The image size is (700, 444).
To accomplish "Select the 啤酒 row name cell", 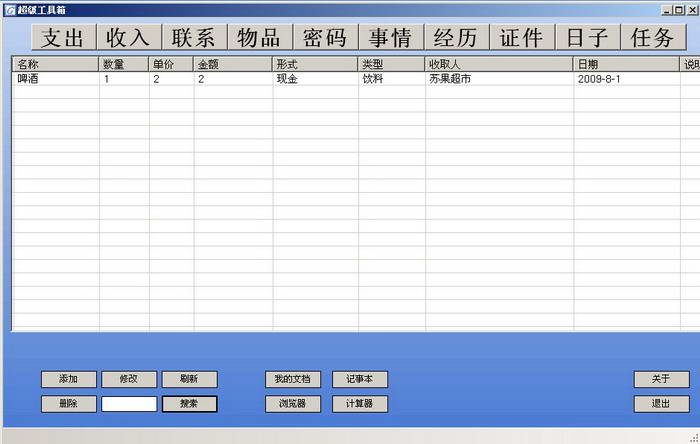I will pyautogui.click(x=28, y=79).
